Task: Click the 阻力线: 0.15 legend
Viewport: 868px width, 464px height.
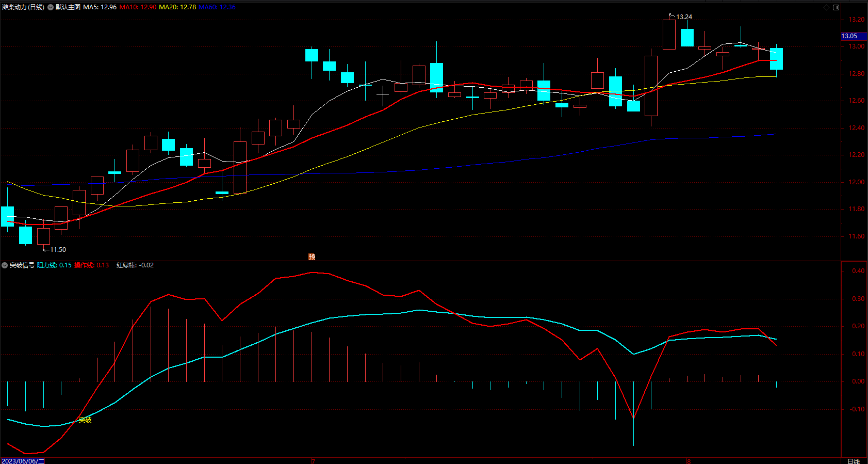Action: [54, 265]
